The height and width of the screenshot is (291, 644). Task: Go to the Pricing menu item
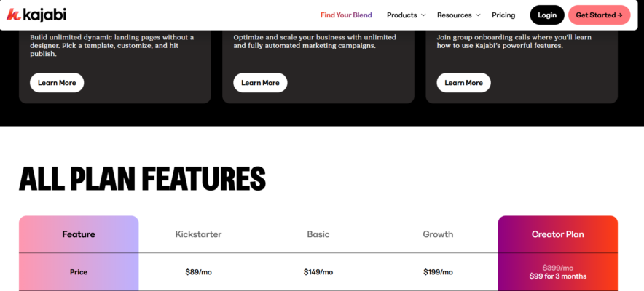[x=503, y=15]
